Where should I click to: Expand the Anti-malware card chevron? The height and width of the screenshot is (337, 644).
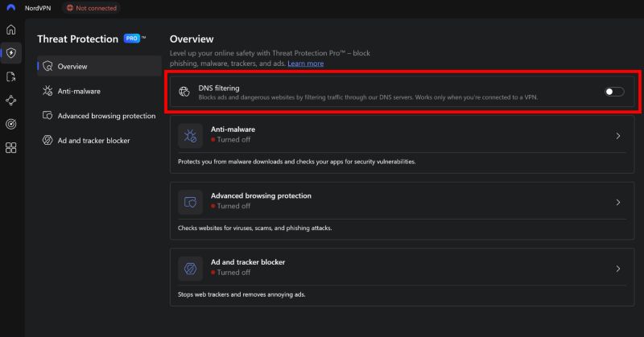[x=618, y=136]
